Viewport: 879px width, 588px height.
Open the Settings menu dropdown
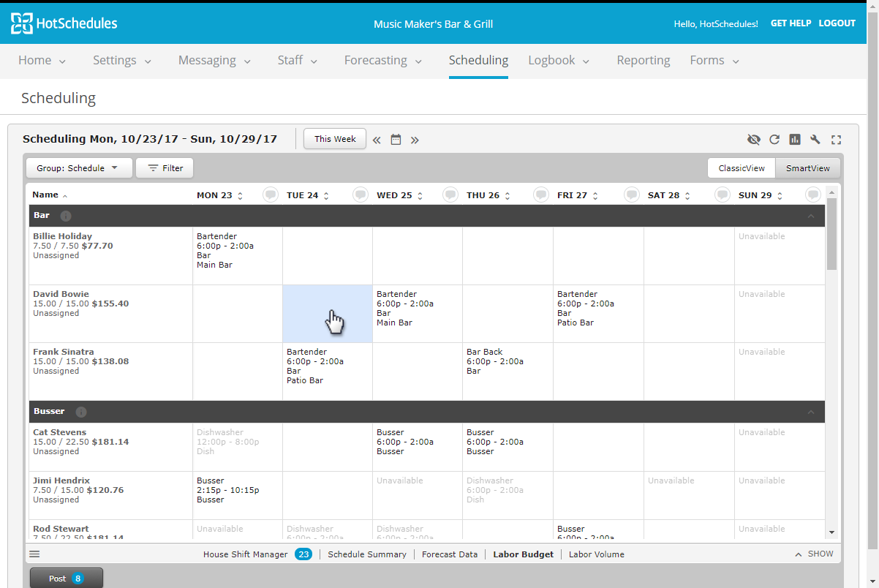point(122,61)
